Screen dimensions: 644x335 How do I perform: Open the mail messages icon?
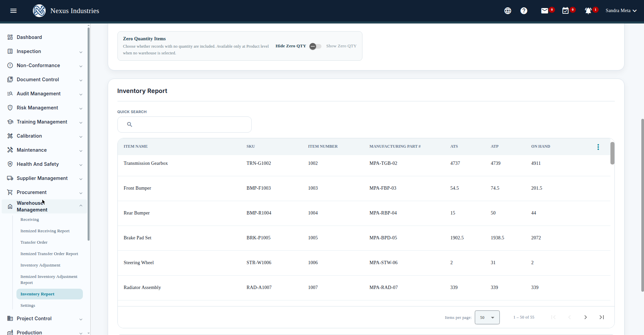click(545, 11)
